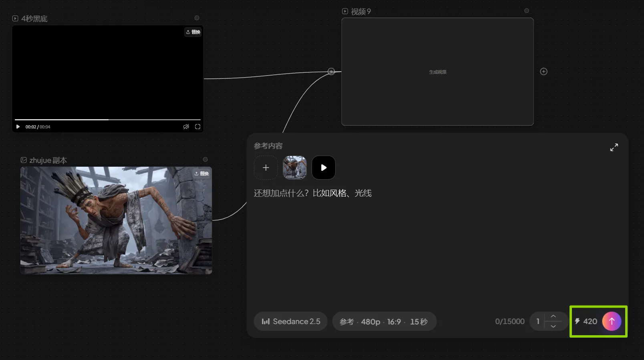This screenshot has width=644, height=360.
Task: Click the 生成视频 placeholder area
Action: pyautogui.click(x=437, y=72)
